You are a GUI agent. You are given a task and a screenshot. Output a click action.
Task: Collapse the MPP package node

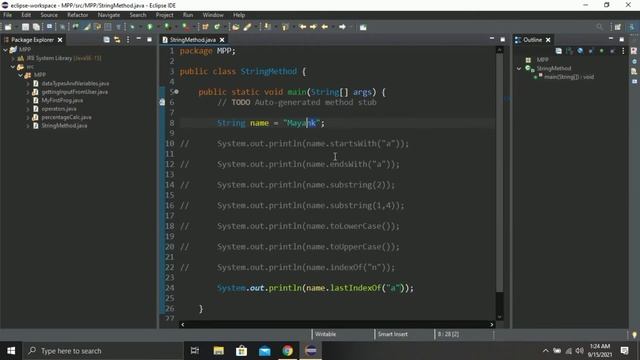[x=20, y=75]
